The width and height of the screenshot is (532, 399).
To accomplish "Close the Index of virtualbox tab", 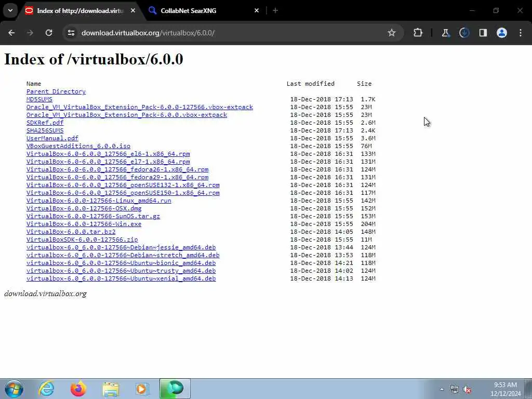I will coord(133,10).
